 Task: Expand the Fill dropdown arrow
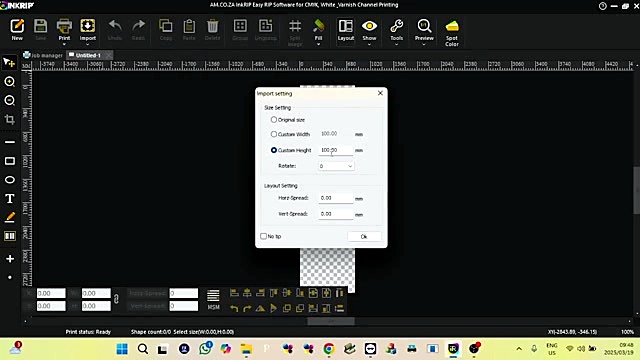pyautogui.click(x=318, y=44)
